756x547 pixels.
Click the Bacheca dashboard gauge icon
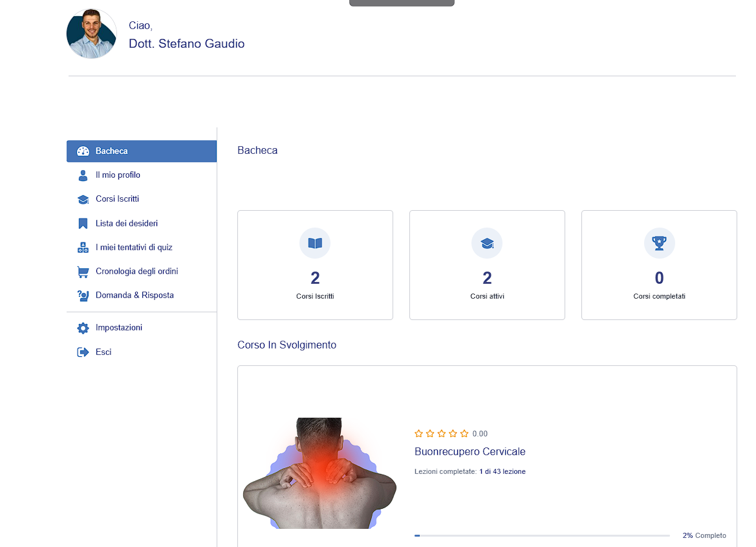pyautogui.click(x=83, y=151)
